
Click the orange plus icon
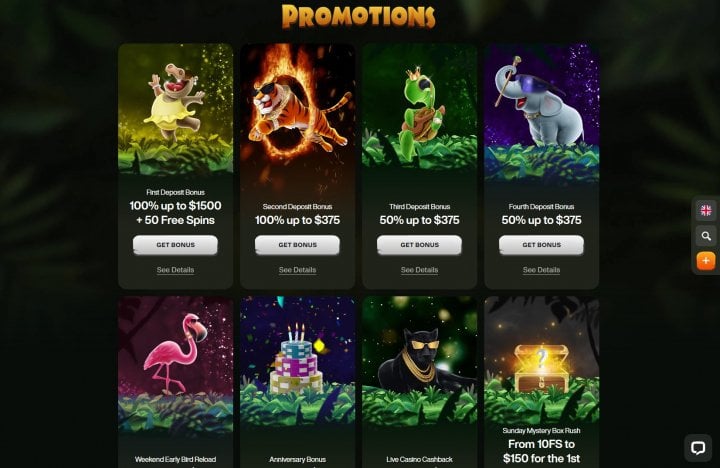click(x=706, y=261)
